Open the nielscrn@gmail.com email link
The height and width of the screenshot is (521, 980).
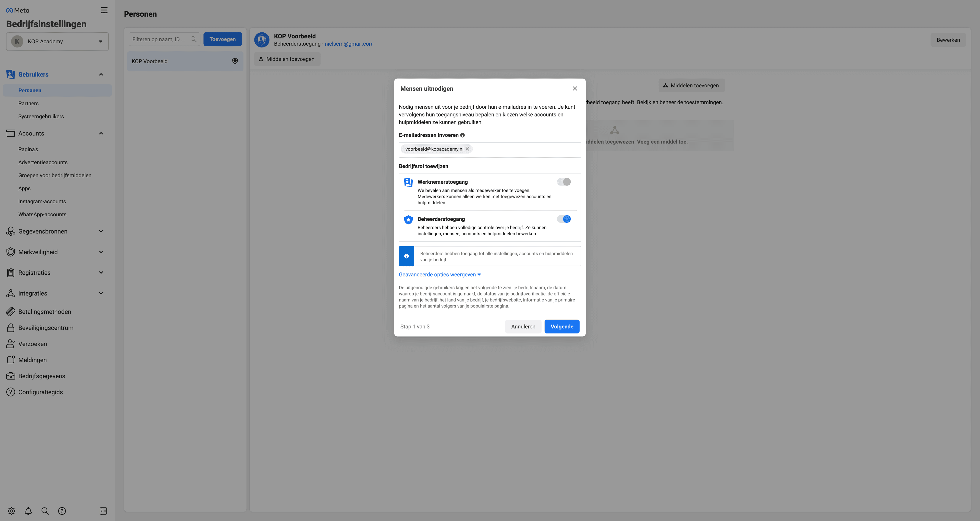click(349, 44)
